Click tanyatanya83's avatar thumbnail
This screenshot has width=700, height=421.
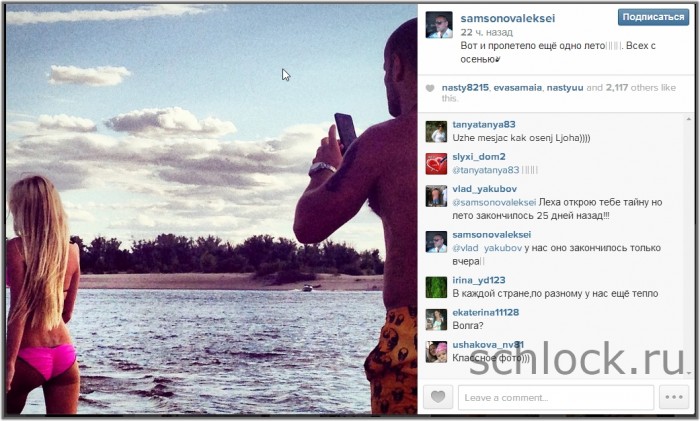pos(436,132)
